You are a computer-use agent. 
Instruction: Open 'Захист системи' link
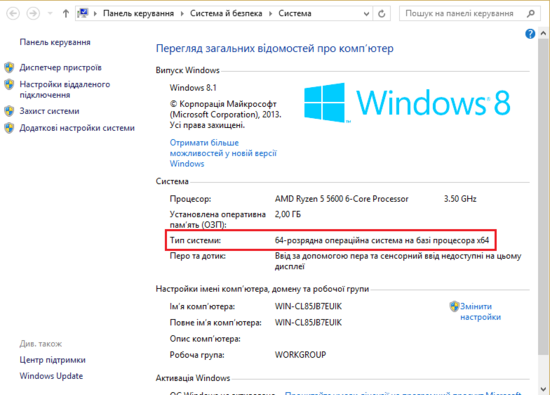49,111
